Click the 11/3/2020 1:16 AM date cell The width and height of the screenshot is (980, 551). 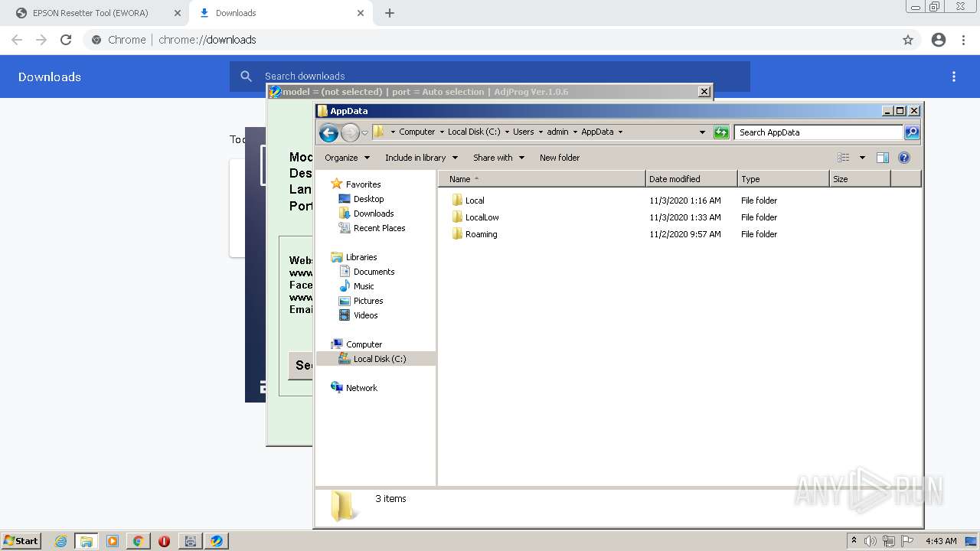coord(685,201)
